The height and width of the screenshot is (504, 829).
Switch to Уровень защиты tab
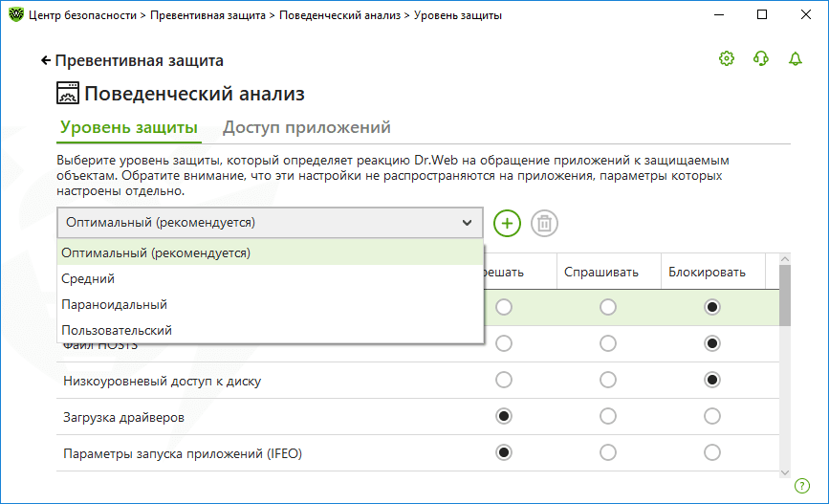(x=128, y=127)
